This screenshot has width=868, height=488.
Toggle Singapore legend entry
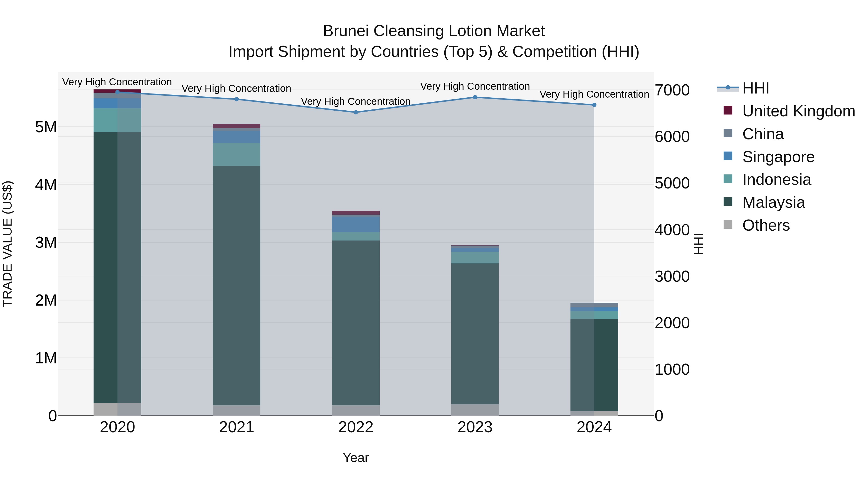769,157
